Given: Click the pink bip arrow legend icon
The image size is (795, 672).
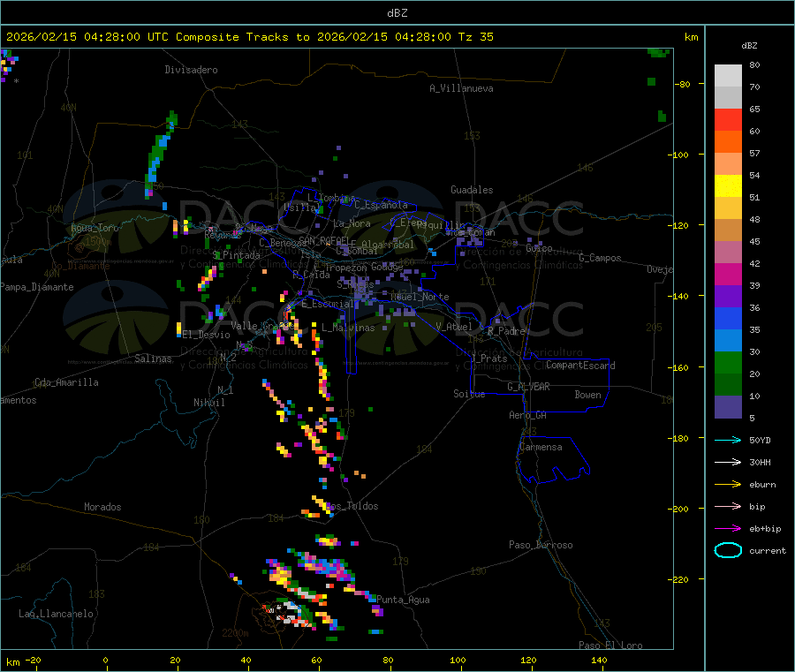Looking at the screenshot, I should coord(728,506).
